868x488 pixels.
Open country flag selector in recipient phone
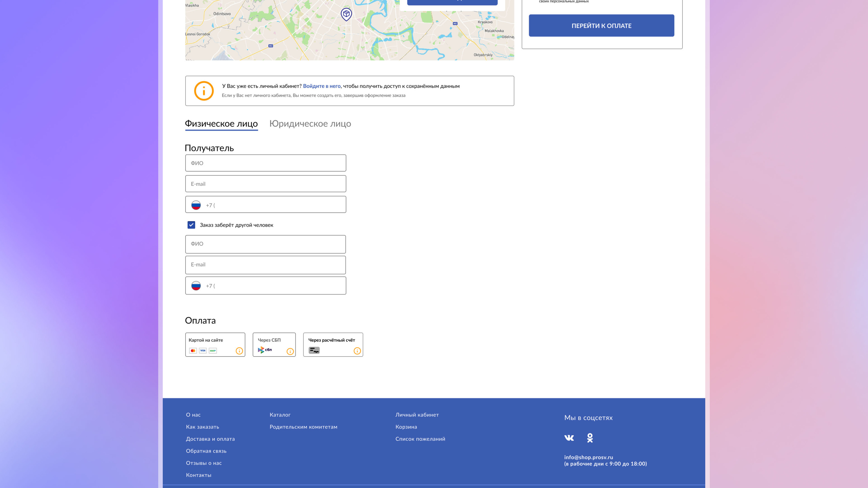tap(196, 205)
